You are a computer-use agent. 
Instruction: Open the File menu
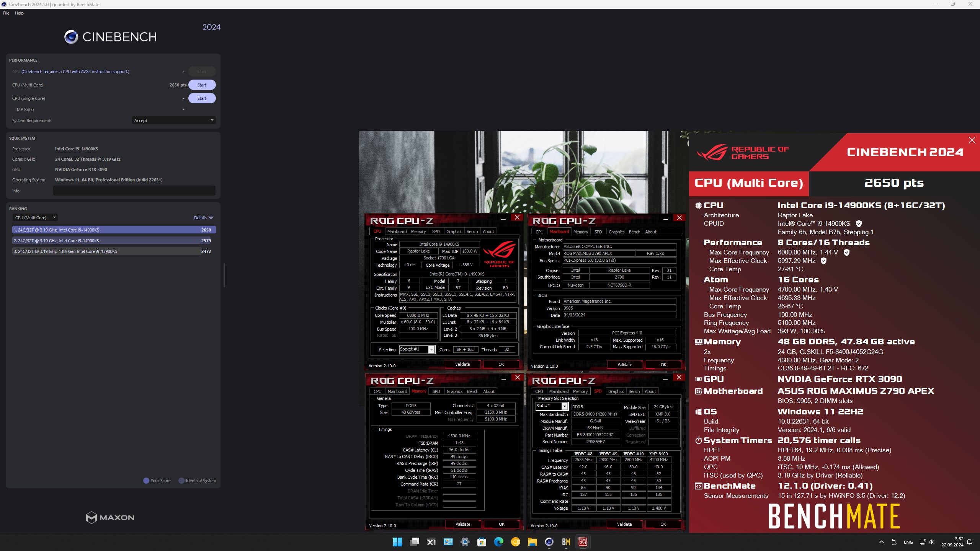point(6,13)
